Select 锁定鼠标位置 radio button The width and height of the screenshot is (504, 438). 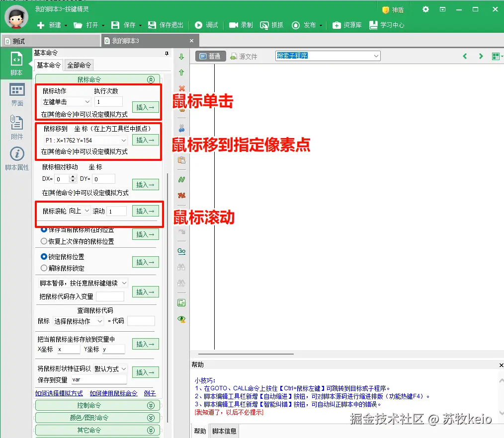click(x=44, y=257)
